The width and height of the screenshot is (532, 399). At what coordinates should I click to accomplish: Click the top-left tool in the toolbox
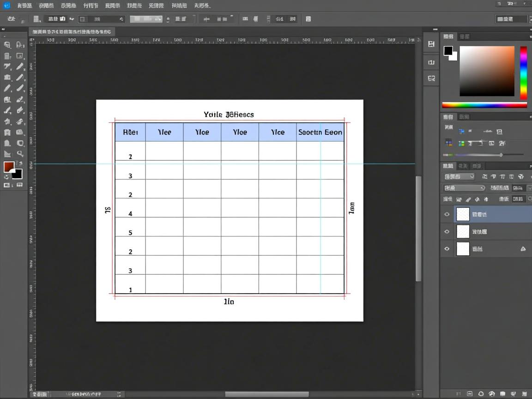pyautogui.click(x=7, y=45)
